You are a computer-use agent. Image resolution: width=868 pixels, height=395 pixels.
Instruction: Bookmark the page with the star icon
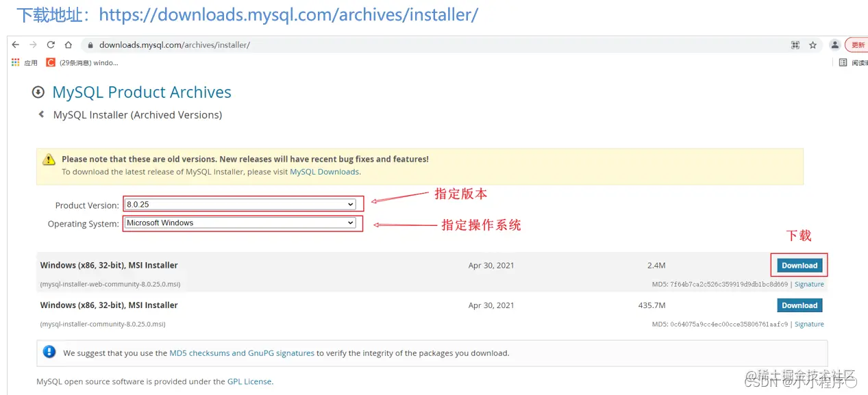(x=813, y=45)
